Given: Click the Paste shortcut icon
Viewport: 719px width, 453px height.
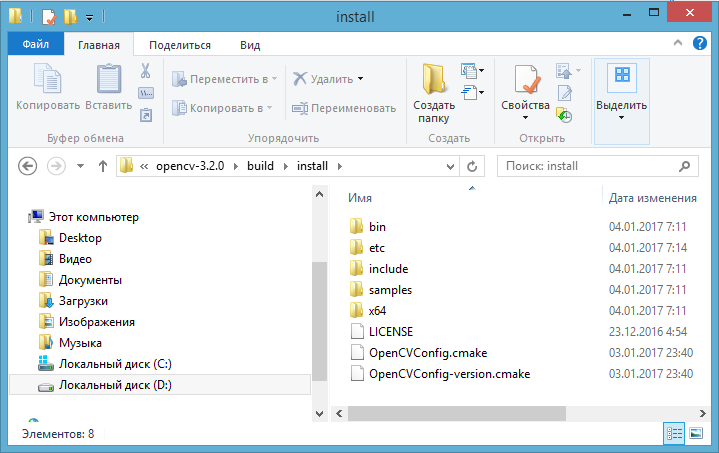Looking at the screenshot, I should point(146,115).
